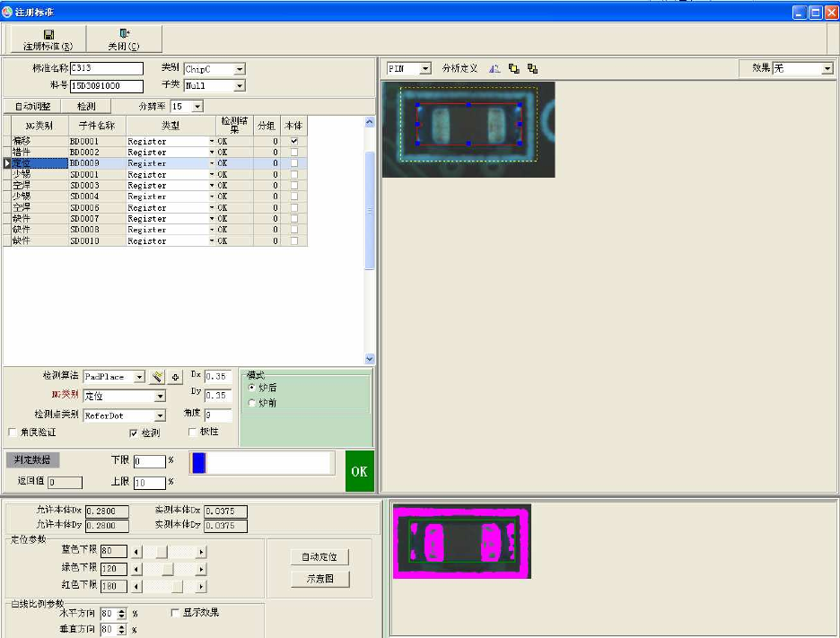Click left arrow of 蓝色下限 slider
The width and height of the screenshot is (840, 638).
point(136,552)
